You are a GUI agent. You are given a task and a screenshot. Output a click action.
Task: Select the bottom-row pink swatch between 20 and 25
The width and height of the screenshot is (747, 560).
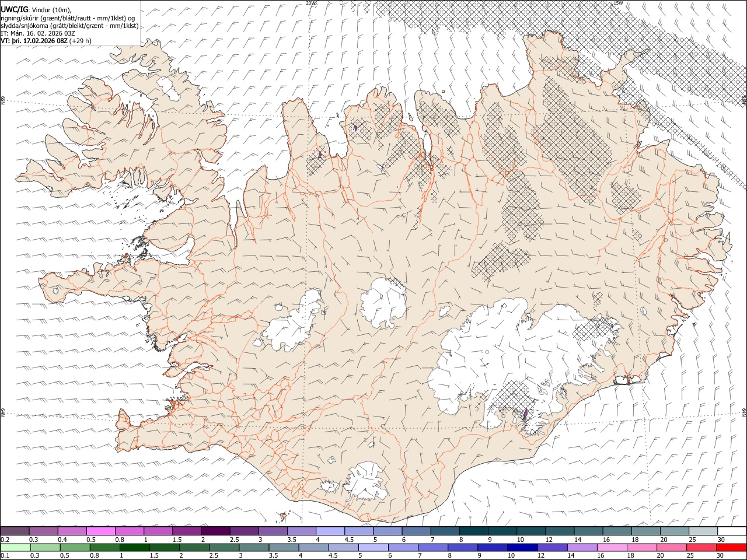pos(671,547)
